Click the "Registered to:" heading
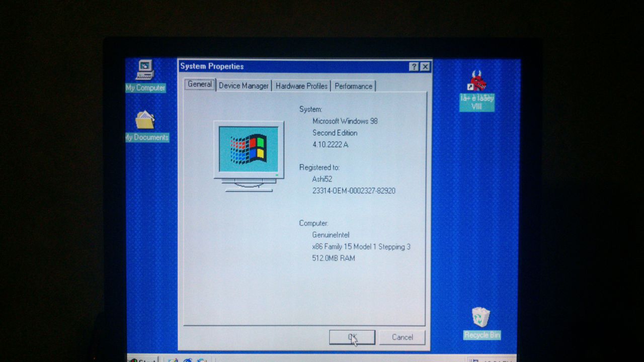This screenshot has width=644, height=362. 319,167
